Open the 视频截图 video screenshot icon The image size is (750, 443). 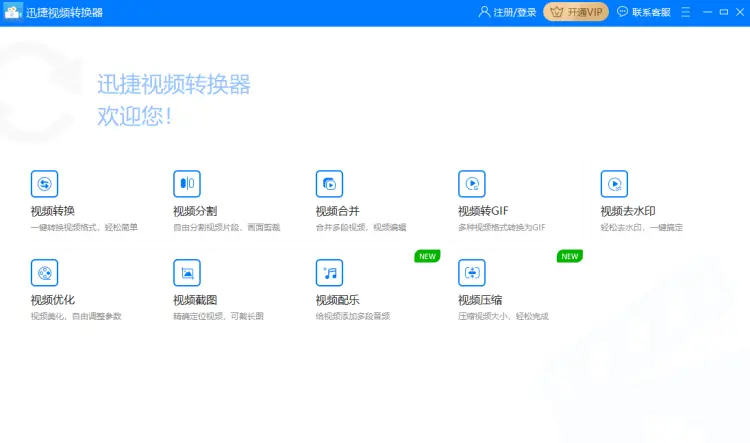coord(187,273)
